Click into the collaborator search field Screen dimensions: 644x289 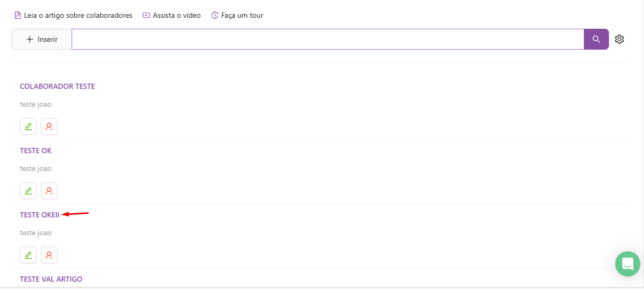(x=327, y=39)
